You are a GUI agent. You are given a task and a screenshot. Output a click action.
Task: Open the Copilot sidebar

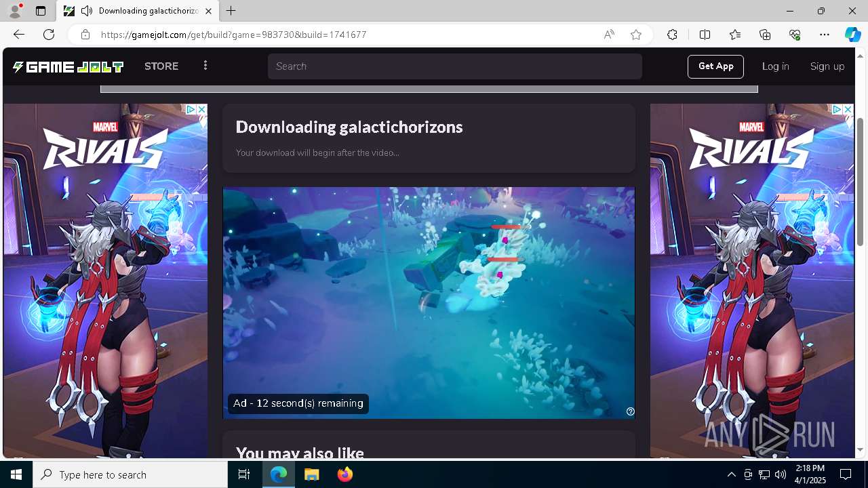(x=852, y=35)
